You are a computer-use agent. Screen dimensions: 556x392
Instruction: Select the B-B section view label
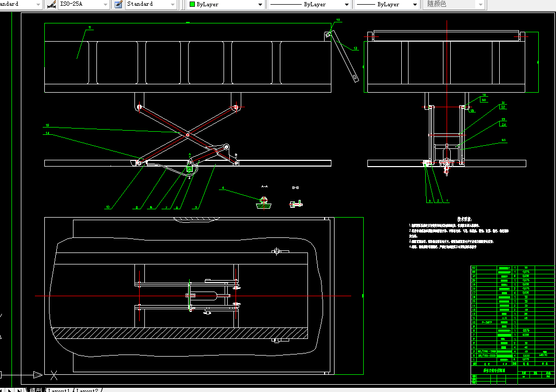click(x=295, y=188)
